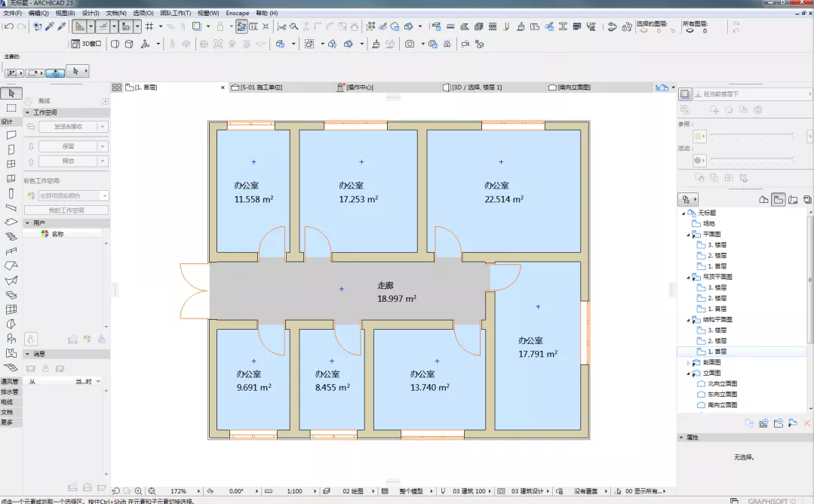Collapse the 立面图 tree node

click(x=688, y=373)
